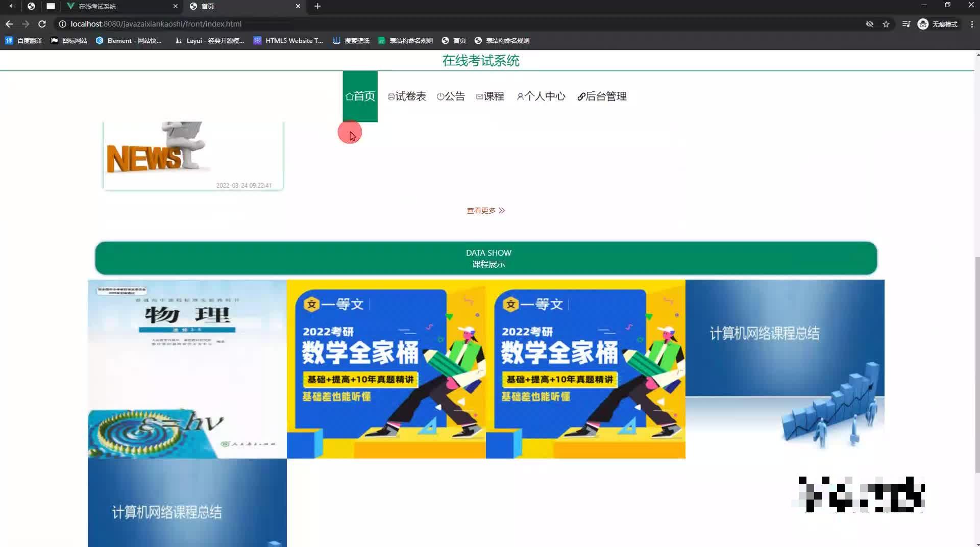Viewport: 980px width, 547px height.
Task: Open the 首页 bookmark
Action: click(454, 40)
